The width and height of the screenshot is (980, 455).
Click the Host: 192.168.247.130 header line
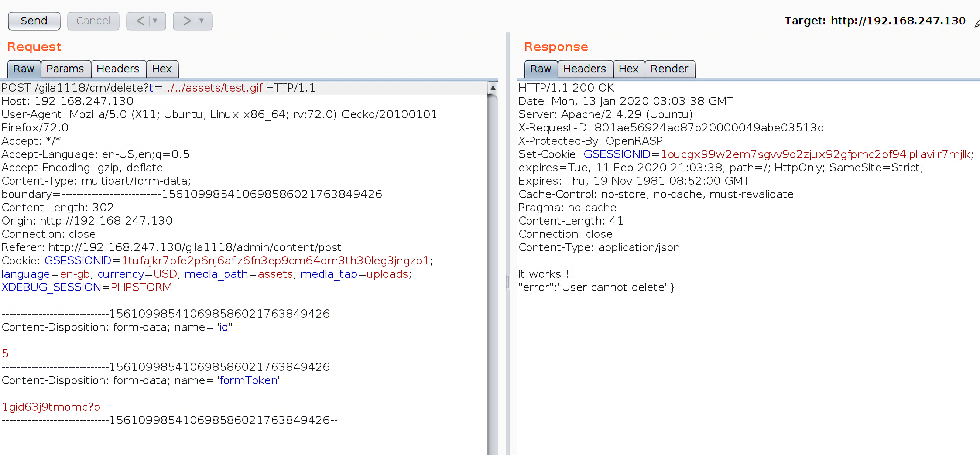tap(68, 101)
